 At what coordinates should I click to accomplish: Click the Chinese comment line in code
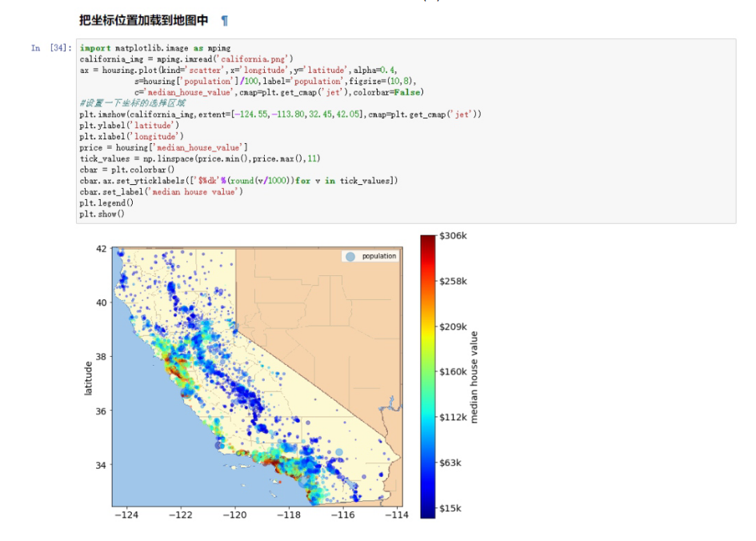(133, 103)
